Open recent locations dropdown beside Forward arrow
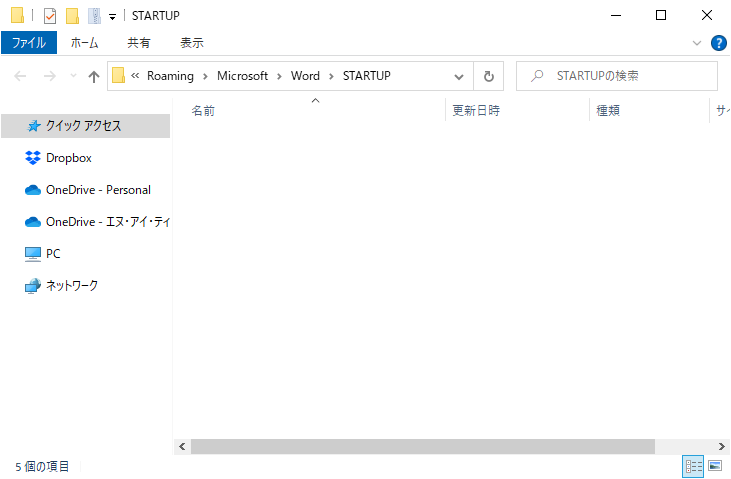Image resolution: width=731 pixels, height=479 pixels. 73,76
